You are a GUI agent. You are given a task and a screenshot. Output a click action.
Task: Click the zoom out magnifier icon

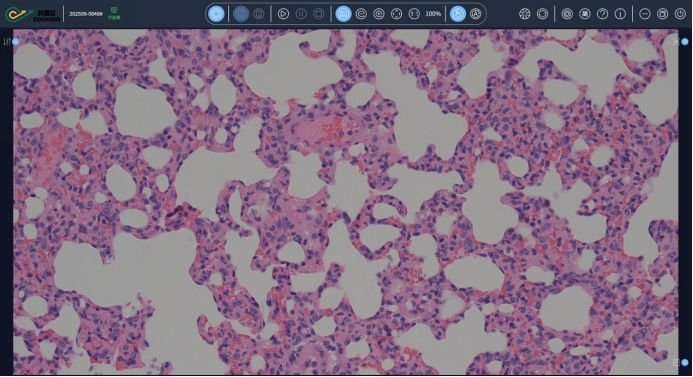click(x=361, y=14)
